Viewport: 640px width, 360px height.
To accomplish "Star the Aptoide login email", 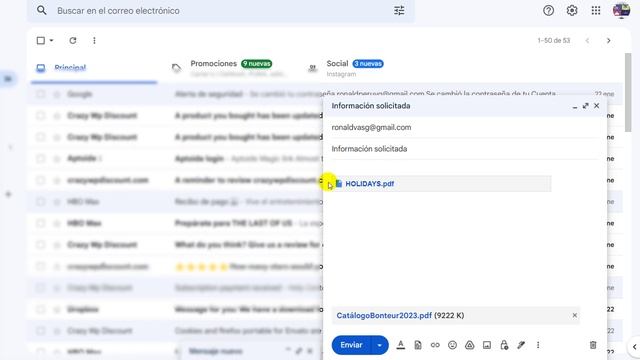I will (x=57, y=158).
